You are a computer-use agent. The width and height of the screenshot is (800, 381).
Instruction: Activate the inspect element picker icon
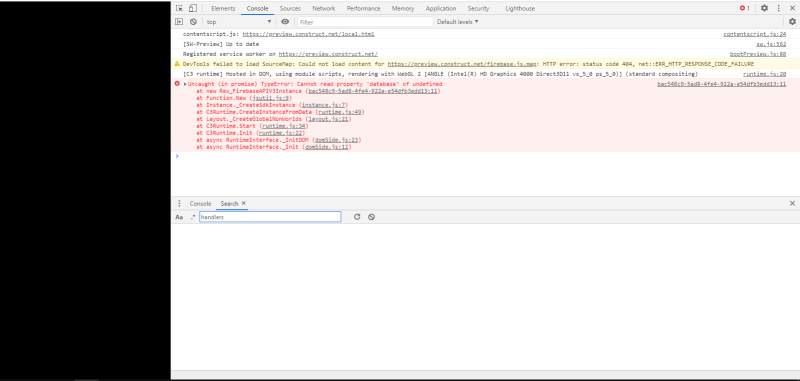179,8
